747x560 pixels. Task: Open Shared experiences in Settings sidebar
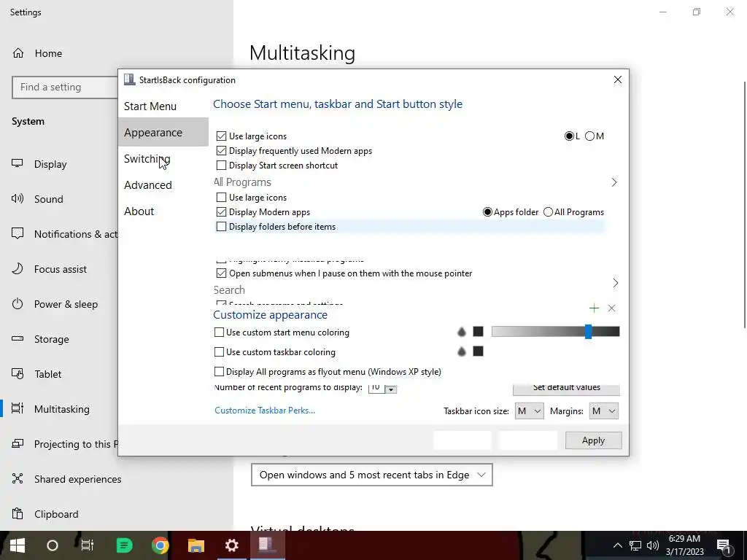pyautogui.click(x=77, y=479)
